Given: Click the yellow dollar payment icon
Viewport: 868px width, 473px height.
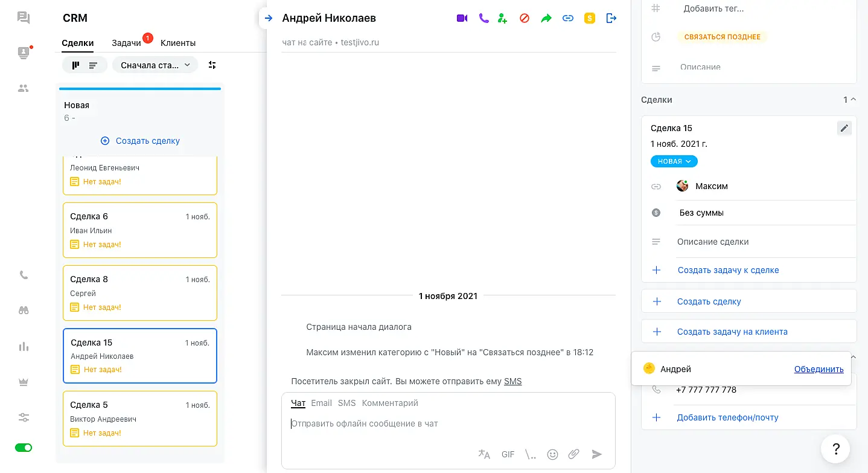Looking at the screenshot, I should point(590,18).
